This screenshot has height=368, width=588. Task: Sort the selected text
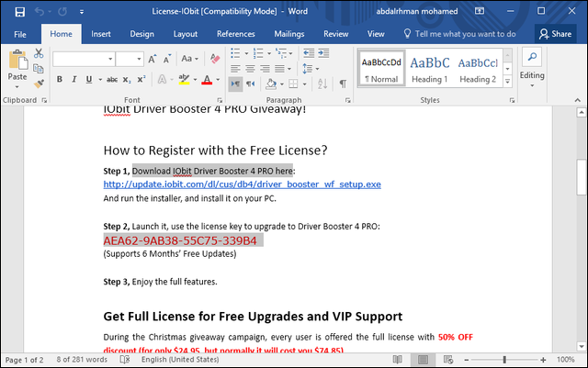tap(322, 84)
